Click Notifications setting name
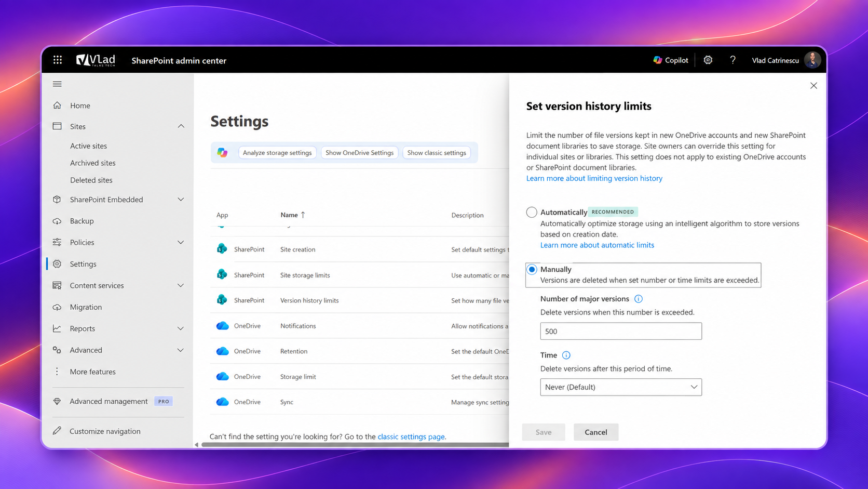The height and width of the screenshot is (489, 868). tap(298, 326)
